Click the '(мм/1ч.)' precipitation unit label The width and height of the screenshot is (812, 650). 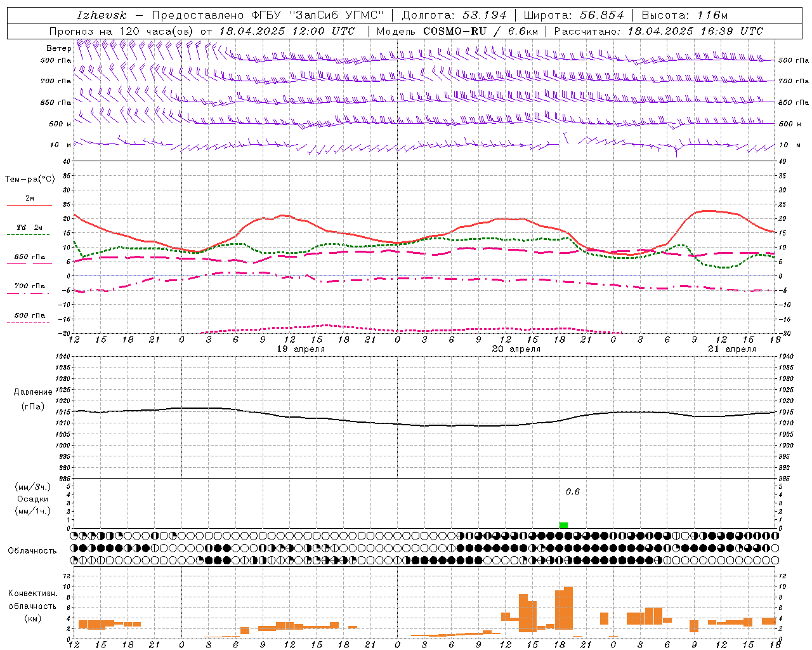33,511
